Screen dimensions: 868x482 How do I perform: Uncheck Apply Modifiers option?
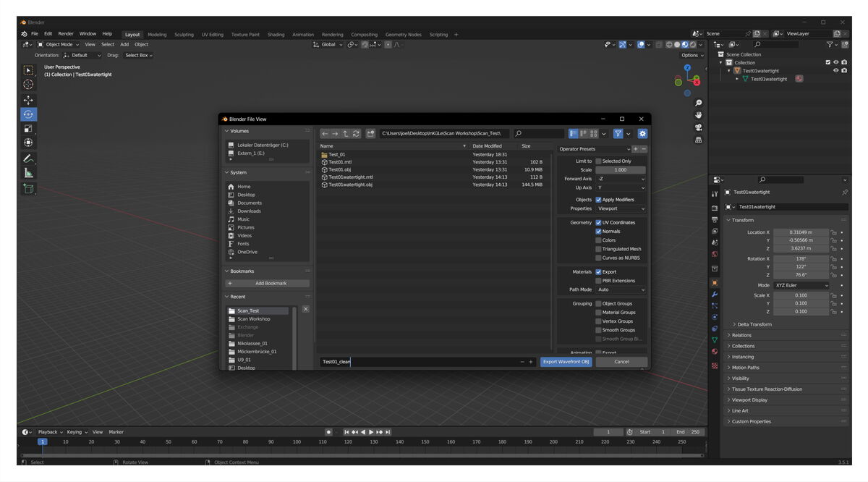tap(598, 200)
